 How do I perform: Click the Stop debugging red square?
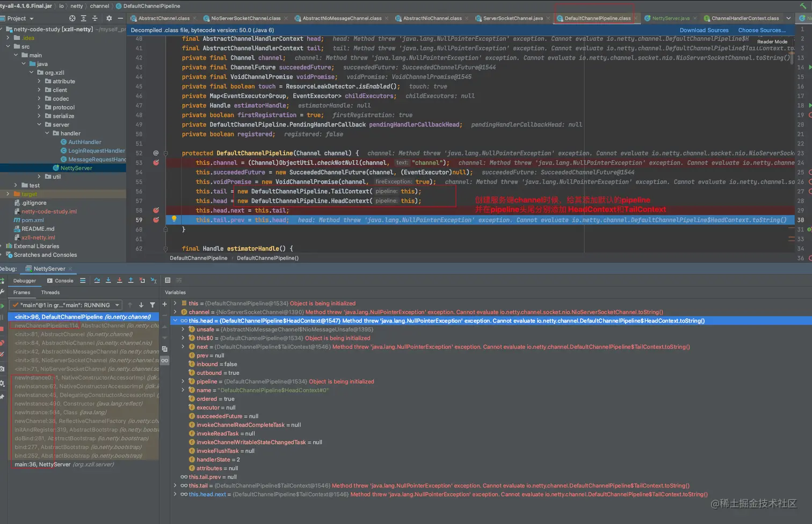pyautogui.click(x=2, y=328)
